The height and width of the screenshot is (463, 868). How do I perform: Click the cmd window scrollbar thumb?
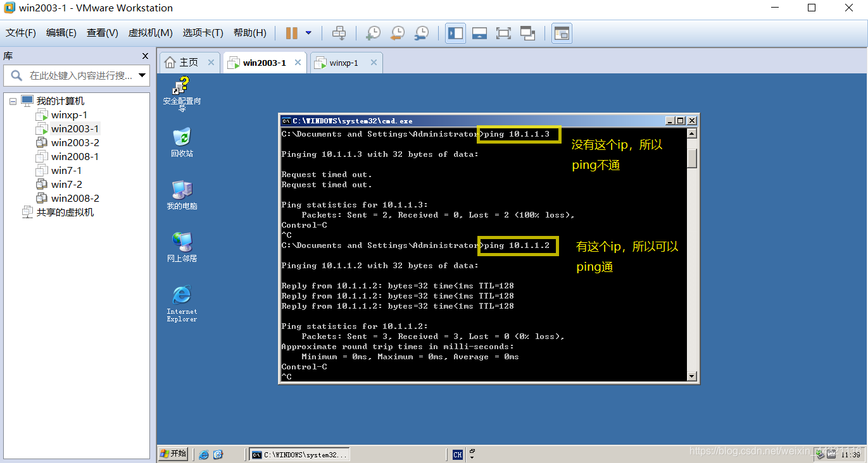coord(692,158)
